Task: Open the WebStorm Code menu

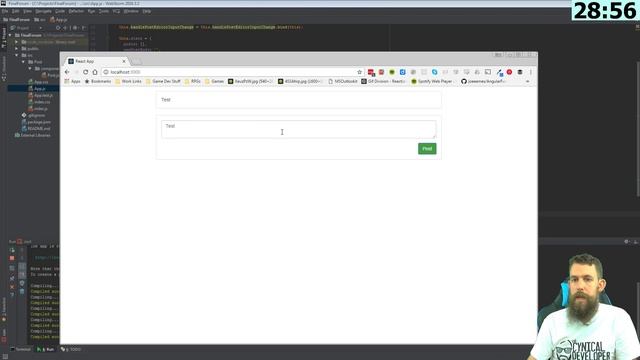Action: pos(60,11)
